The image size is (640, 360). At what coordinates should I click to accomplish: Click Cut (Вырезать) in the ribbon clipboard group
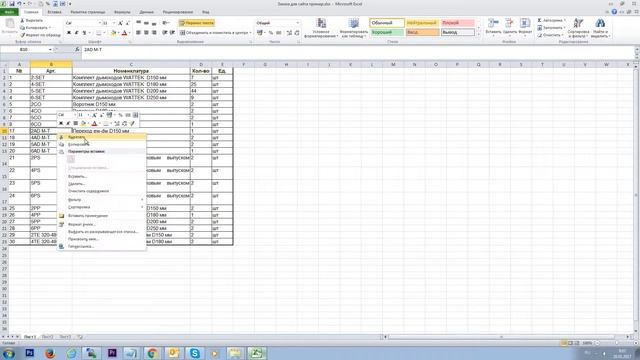[x=32, y=20]
